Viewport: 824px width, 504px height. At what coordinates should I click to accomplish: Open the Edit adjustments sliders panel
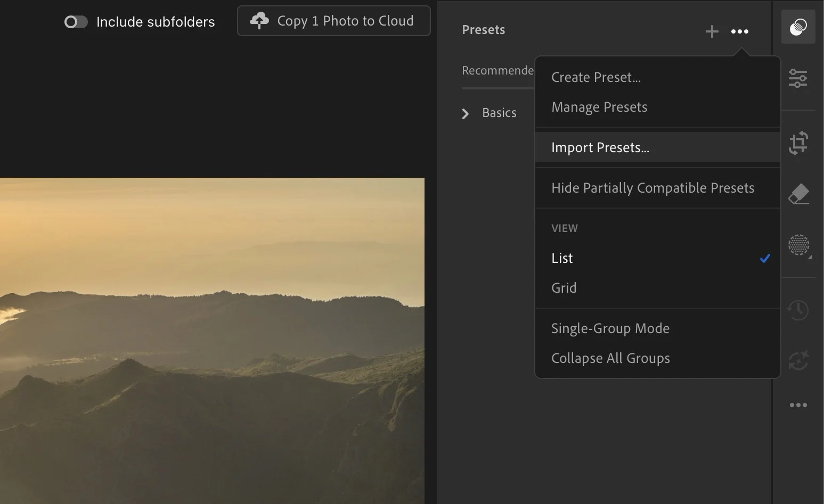[x=797, y=78]
